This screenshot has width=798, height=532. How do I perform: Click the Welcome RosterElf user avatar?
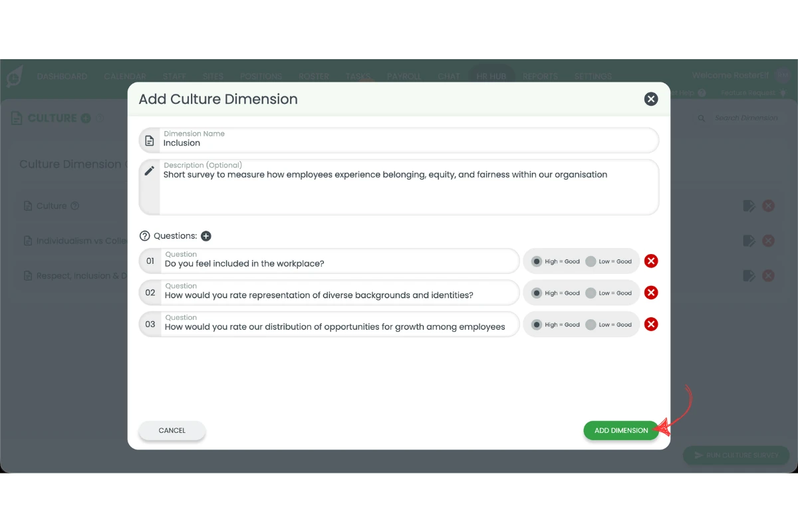[783, 75]
